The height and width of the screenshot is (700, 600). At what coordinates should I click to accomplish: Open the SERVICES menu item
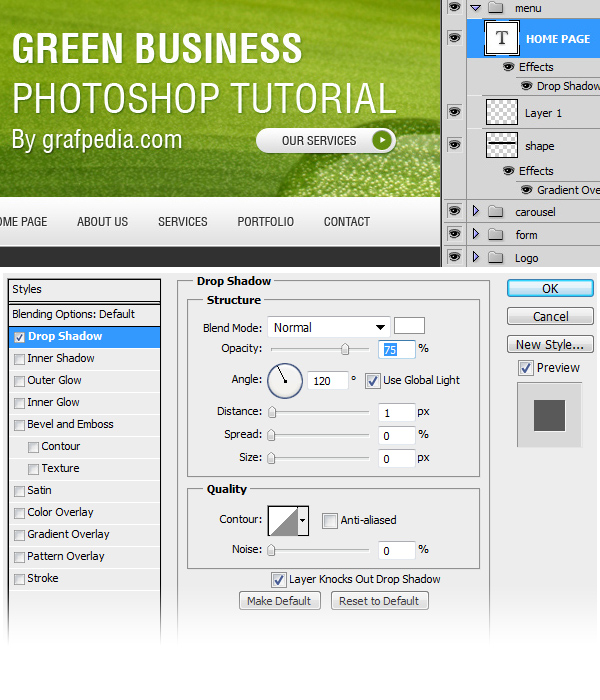pyautogui.click(x=183, y=222)
